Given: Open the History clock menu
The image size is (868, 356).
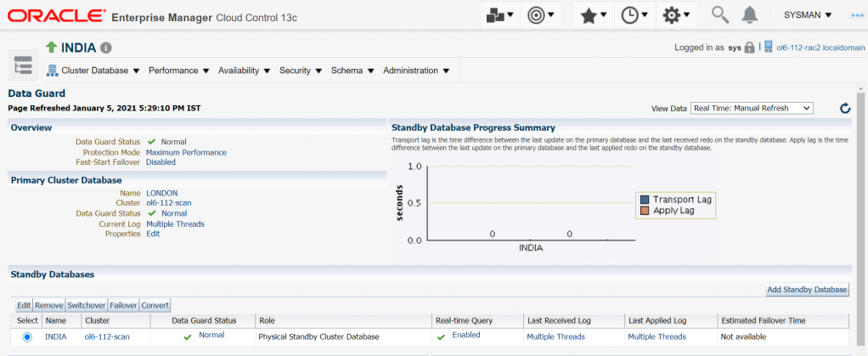Looking at the screenshot, I should click(x=634, y=15).
